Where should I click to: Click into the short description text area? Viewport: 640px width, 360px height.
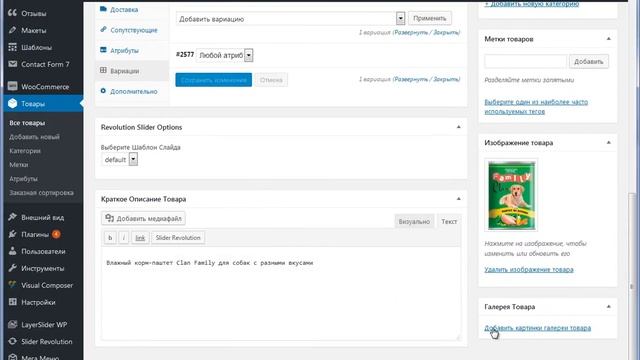pos(281,293)
